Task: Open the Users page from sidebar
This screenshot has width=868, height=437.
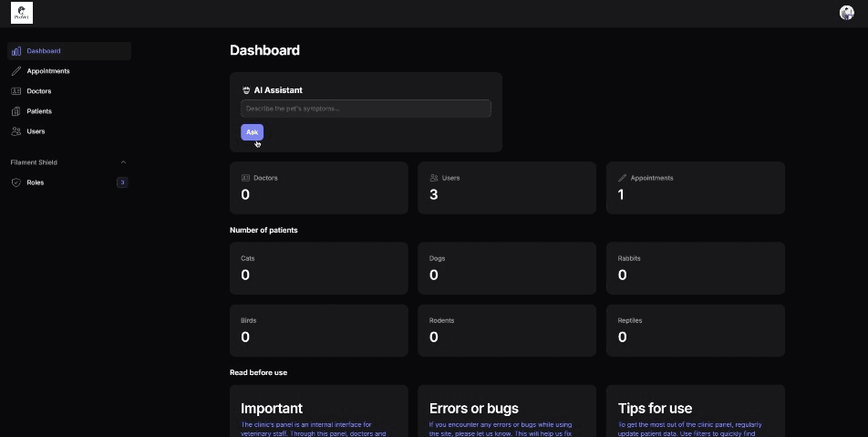Action: [x=69, y=131]
